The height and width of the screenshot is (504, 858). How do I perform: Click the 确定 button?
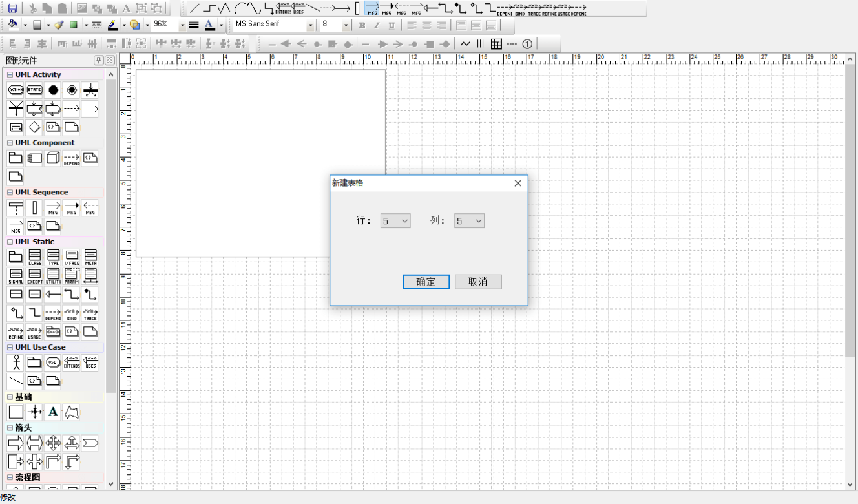(x=426, y=282)
